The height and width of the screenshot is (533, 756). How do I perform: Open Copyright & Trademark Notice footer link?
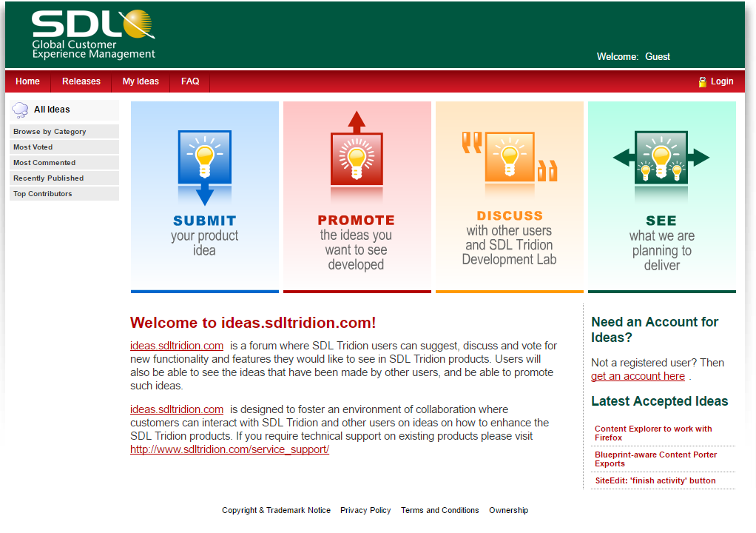pyautogui.click(x=276, y=510)
